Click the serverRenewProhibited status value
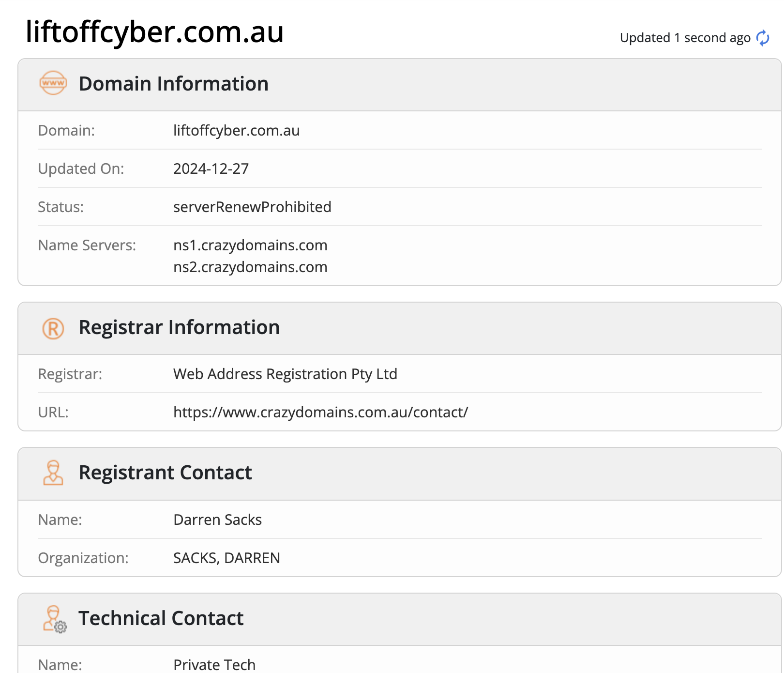784x673 pixels. (x=252, y=207)
